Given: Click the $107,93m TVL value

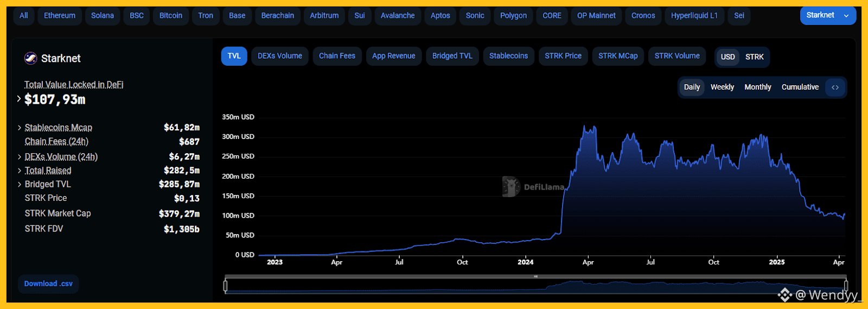Looking at the screenshot, I should 55,99.
